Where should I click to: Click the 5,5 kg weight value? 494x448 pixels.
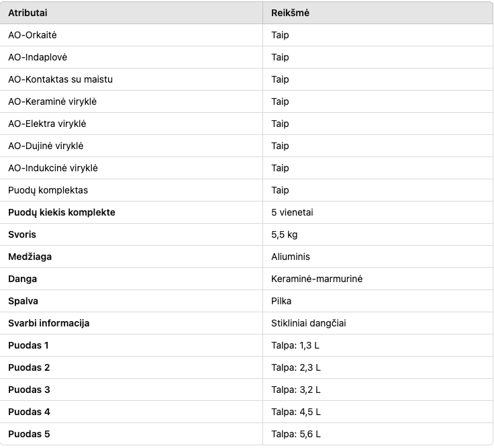point(284,234)
